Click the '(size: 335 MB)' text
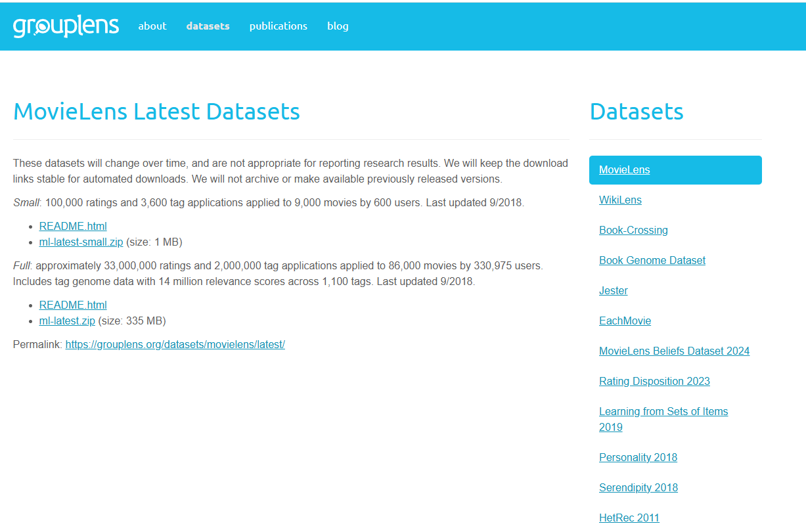This screenshot has width=806, height=532. point(132,321)
